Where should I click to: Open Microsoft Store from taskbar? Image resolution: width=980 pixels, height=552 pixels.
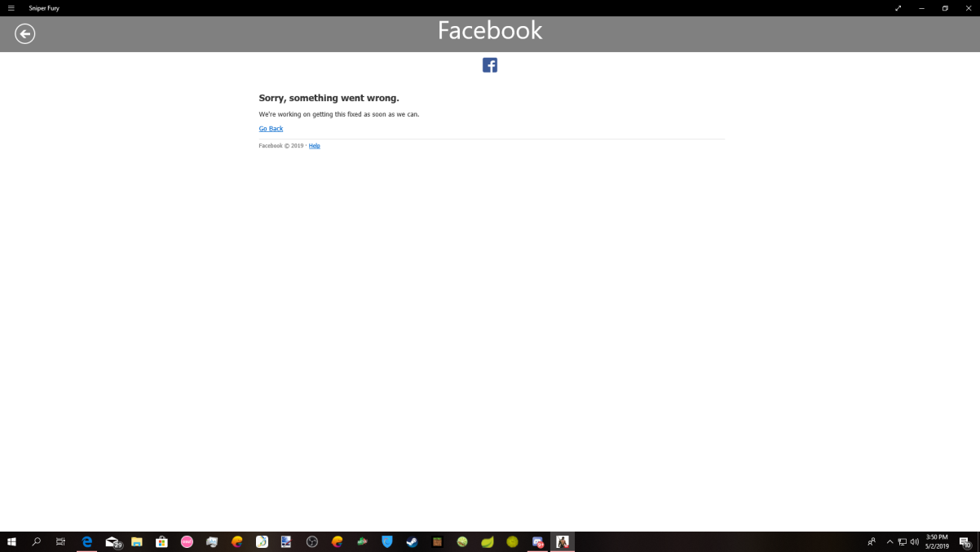162,541
